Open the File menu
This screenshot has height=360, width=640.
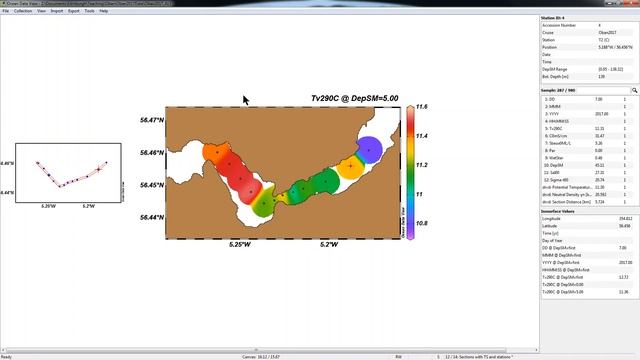pyautogui.click(x=6, y=11)
